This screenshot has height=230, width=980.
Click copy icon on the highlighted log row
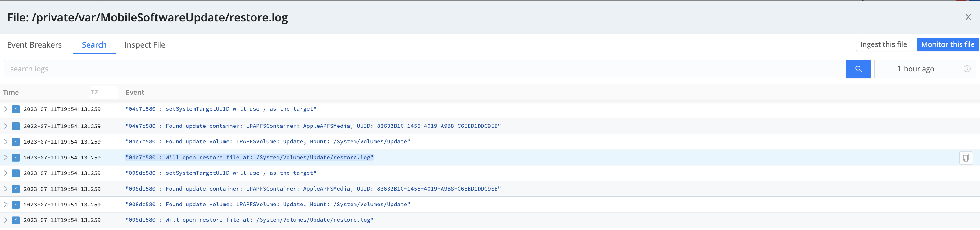pos(965,158)
